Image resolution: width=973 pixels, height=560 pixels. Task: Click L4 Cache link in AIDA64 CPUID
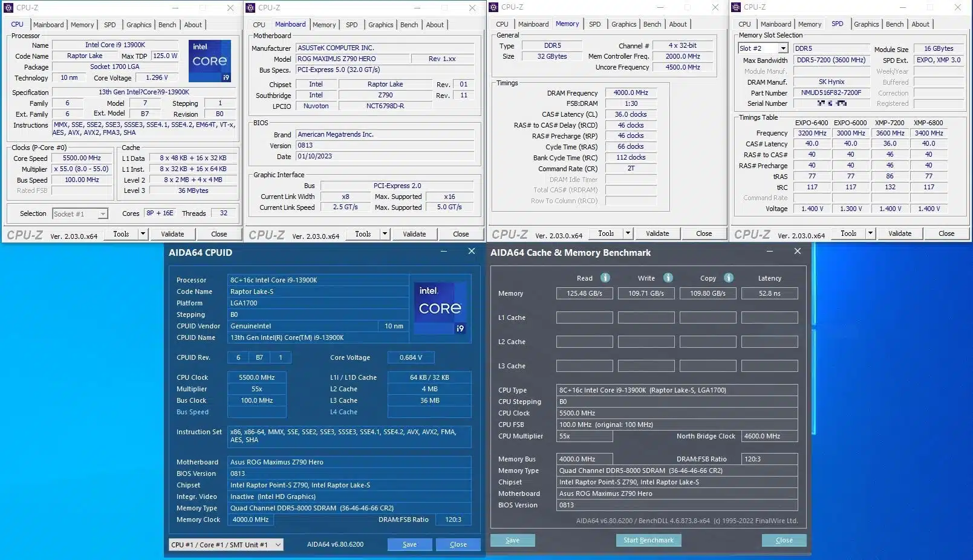(x=343, y=412)
